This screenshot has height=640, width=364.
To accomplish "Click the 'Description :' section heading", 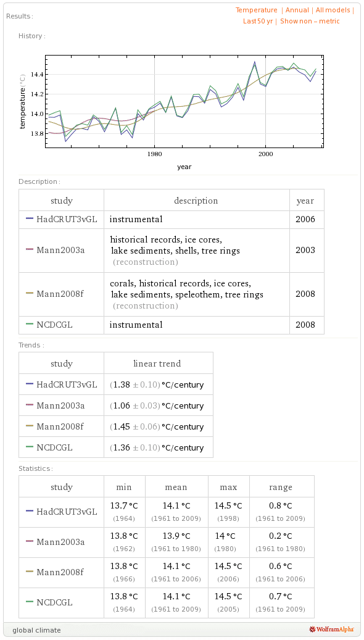I will 39,181.
